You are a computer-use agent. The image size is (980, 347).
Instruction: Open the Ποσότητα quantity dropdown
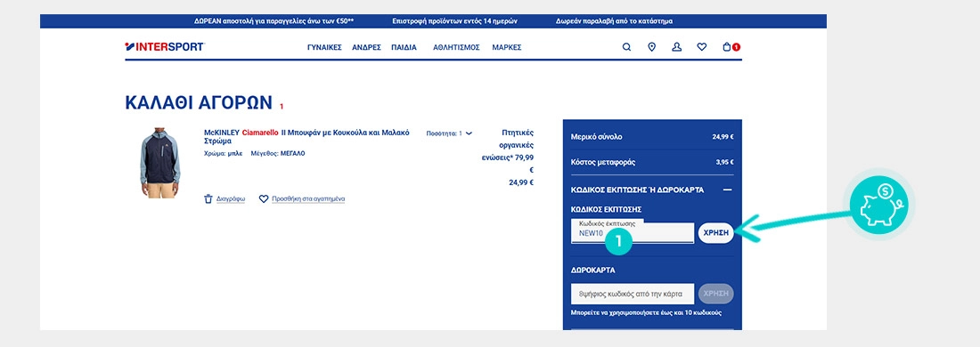pyautogui.click(x=449, y=133)
